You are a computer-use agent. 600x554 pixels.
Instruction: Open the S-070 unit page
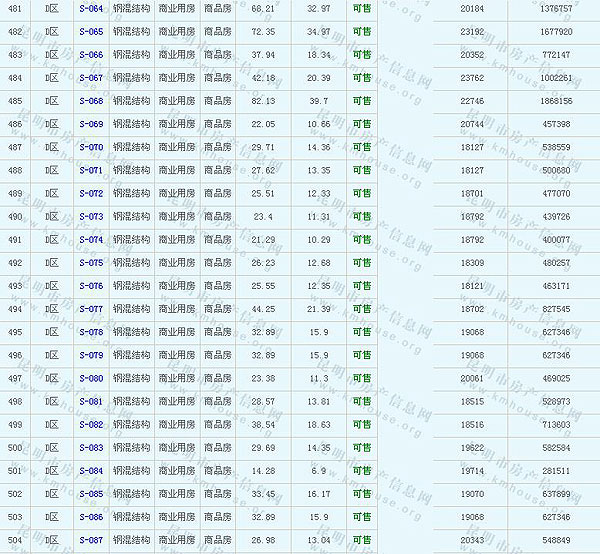tap(90, 147)
